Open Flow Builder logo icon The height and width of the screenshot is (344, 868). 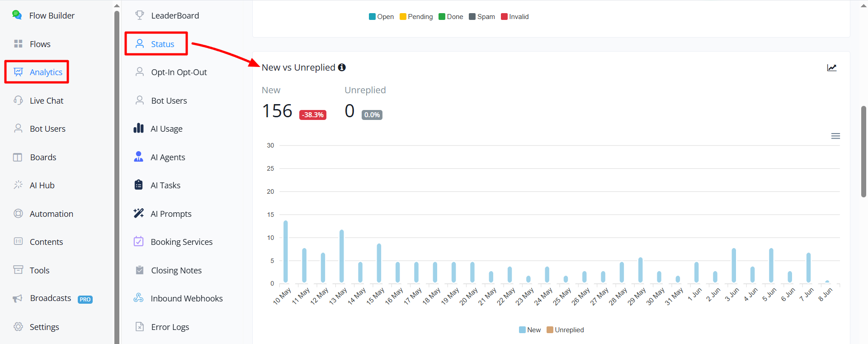(x=17, y=15)
